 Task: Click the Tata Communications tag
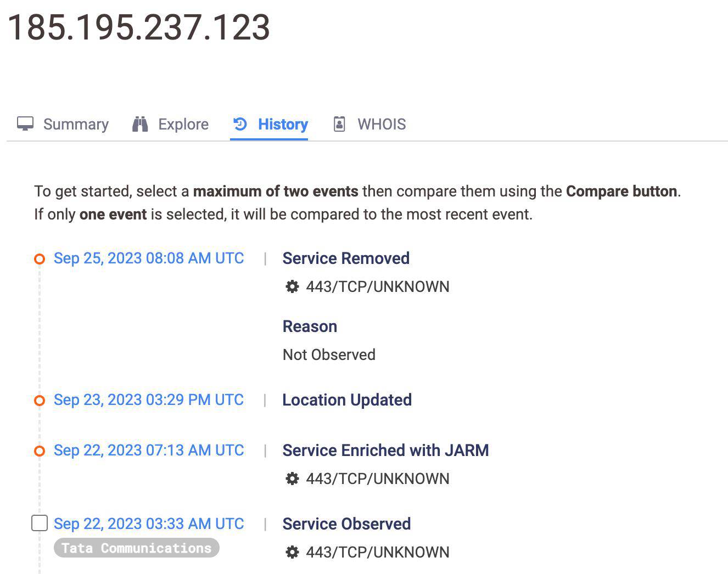[136, 548]
